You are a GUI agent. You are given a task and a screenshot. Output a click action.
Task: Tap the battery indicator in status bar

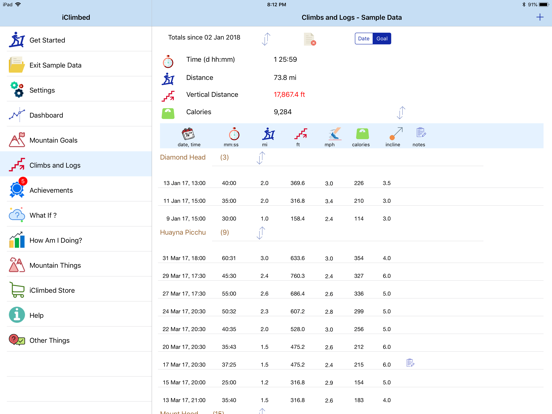pos(544,5)
